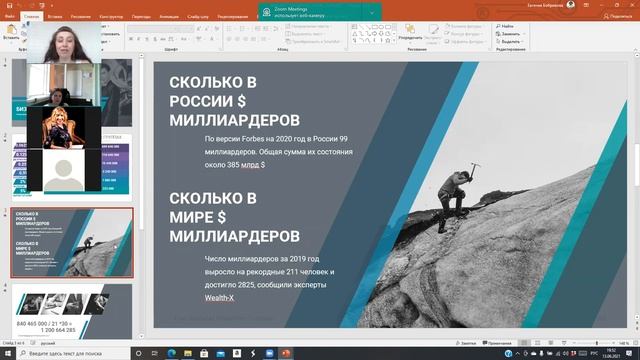
Task: Toggle Italic formatting in Font group
Action: tap(139, 39)
